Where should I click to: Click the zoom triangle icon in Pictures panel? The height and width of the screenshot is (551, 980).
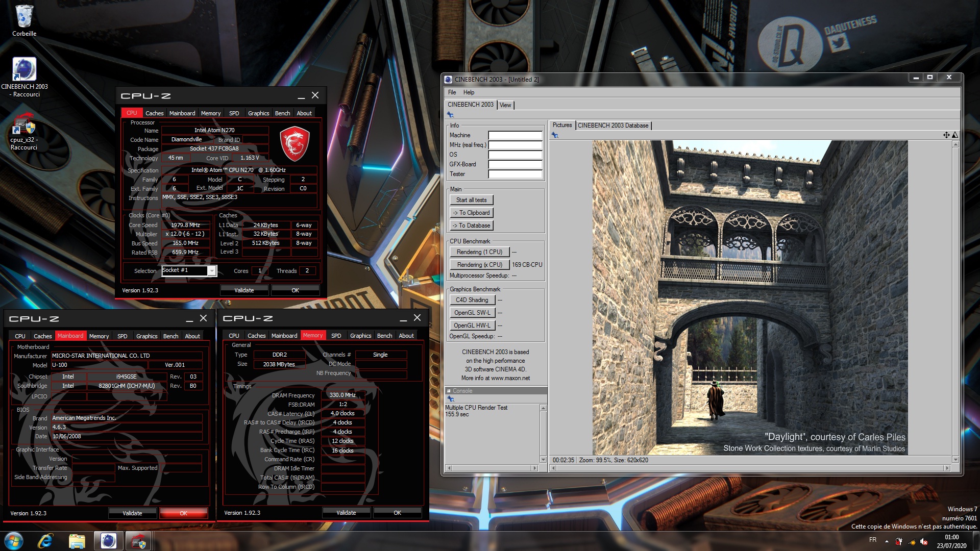coord(955,135)
